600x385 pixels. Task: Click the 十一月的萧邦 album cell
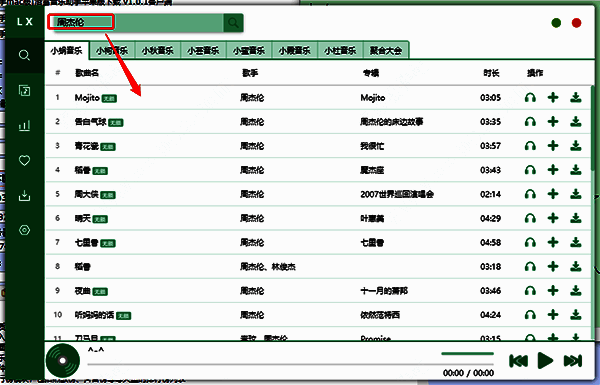point(384,291)
